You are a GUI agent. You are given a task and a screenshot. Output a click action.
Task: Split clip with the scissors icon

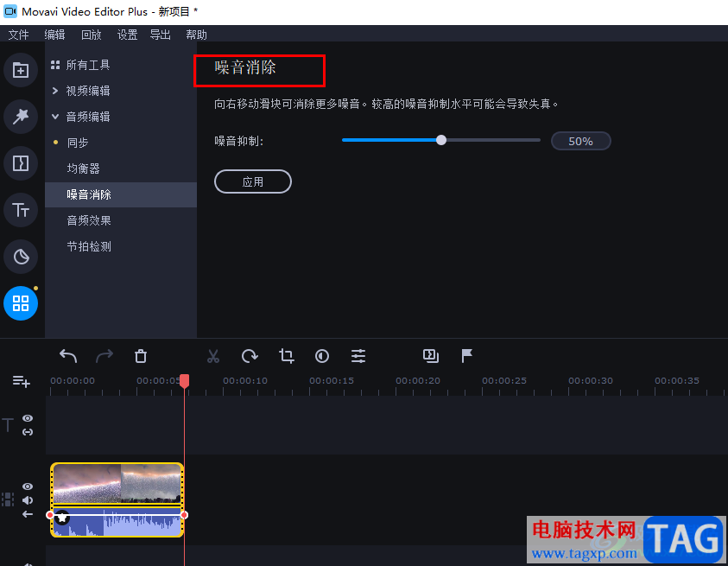coord(213,356)
